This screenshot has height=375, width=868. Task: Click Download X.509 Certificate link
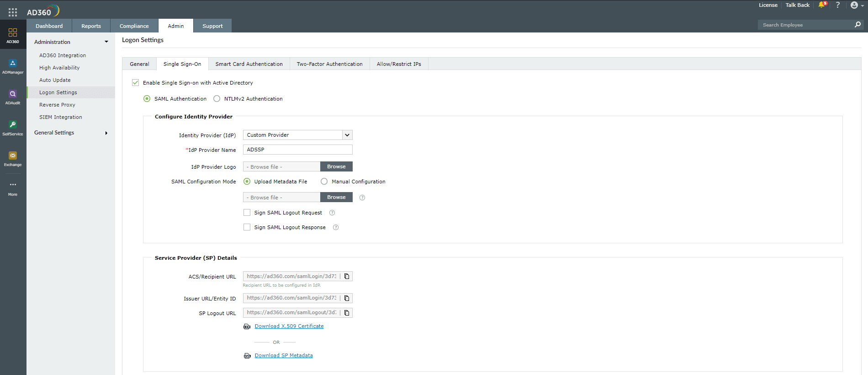click(x=289, y=326)
